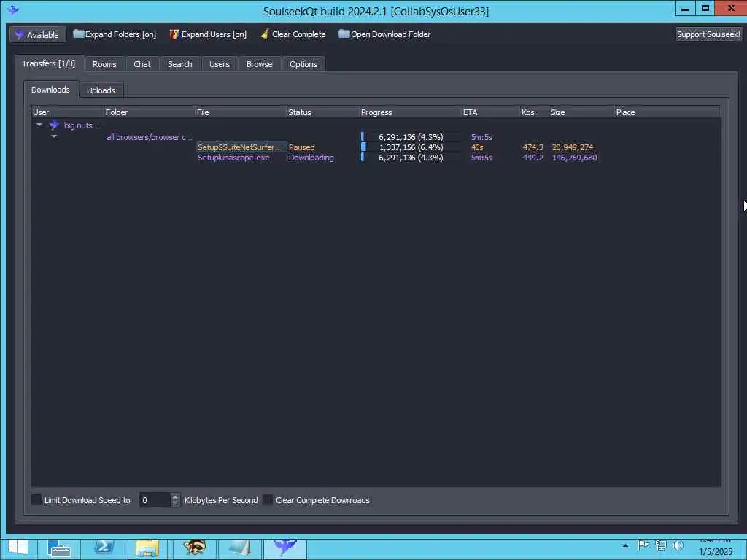Open the Options tab
Viewport: 747px width, 560px height.
point(303,64)
